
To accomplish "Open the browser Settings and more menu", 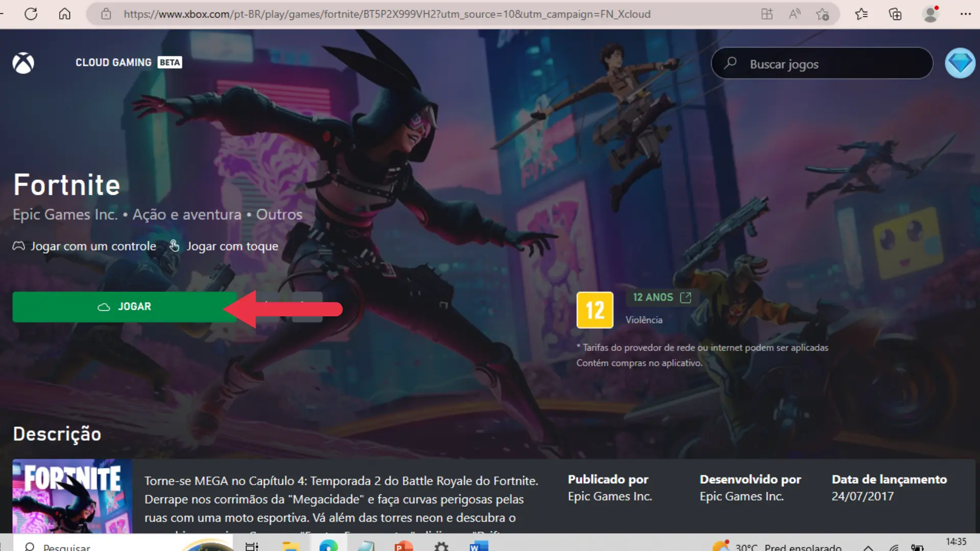I will coord(965,14).
